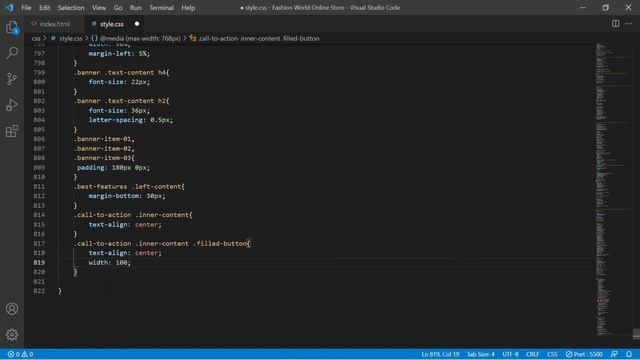640x360 pixels.
Task: Open the File menu
Action: coord(26,7)
